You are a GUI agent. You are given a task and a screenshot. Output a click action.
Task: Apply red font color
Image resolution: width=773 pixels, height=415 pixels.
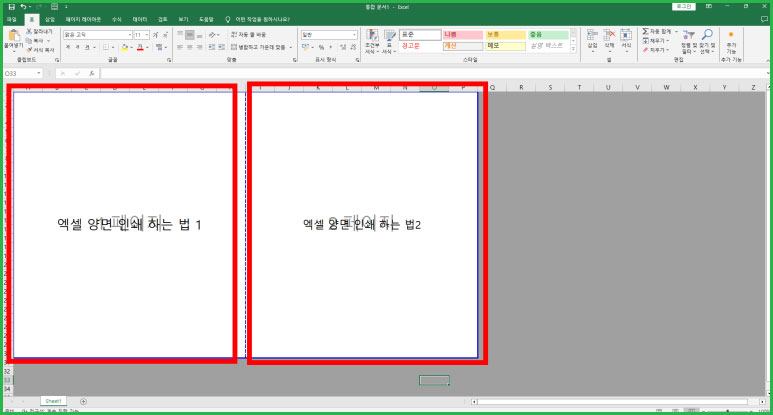pos(140,47)
